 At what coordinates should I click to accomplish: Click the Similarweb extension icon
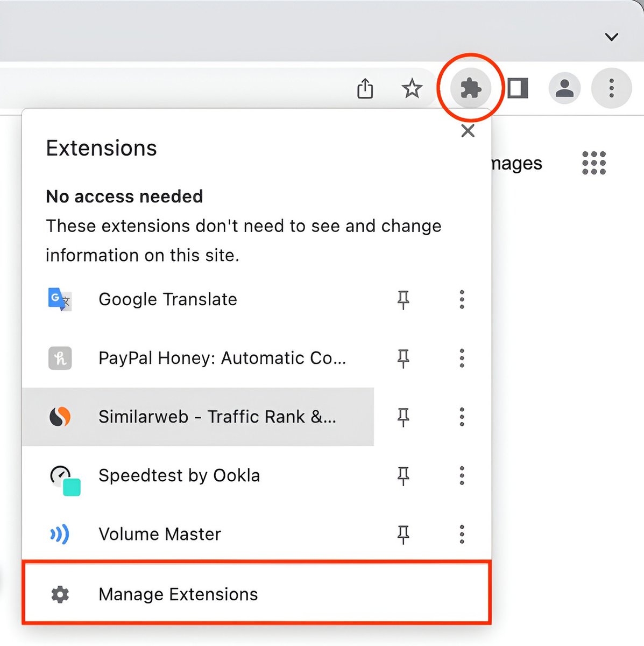pos(60,417)
